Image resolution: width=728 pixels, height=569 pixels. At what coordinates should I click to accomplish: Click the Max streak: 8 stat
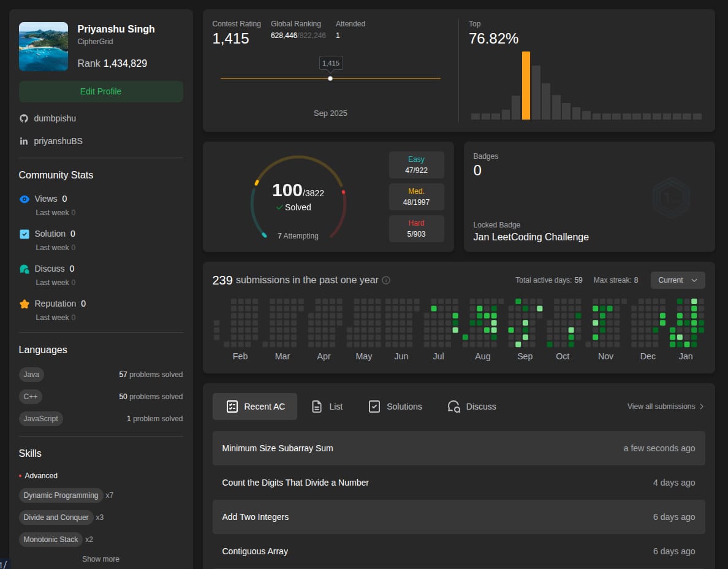click(x=616, y=280)
